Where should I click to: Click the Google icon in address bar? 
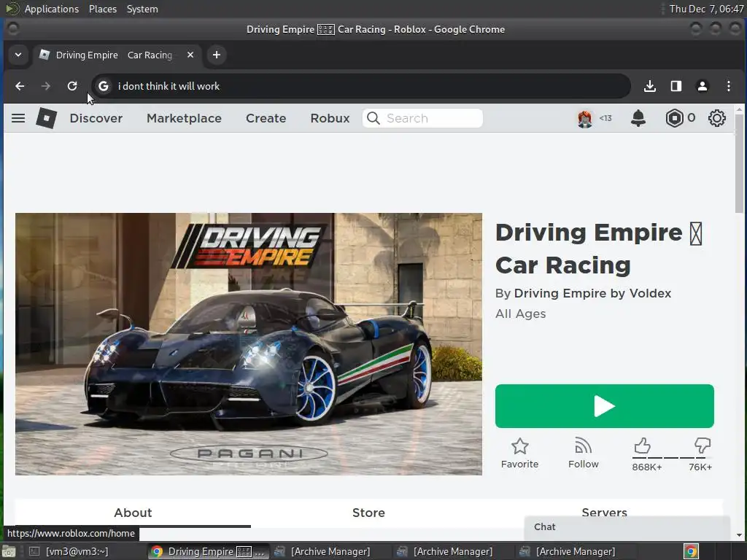[104, 86]
